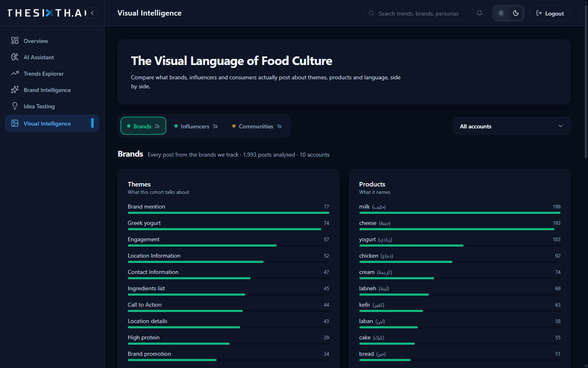Image resolution: width=588 pixels, height=368 pixels.
Task: Click the bread product label
Action: tap(367, 354)
